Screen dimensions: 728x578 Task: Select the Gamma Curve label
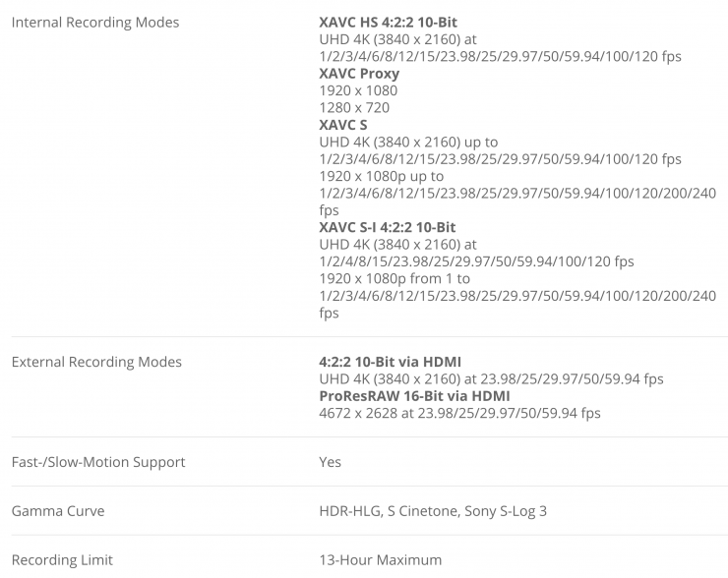[x=57, y=511]
